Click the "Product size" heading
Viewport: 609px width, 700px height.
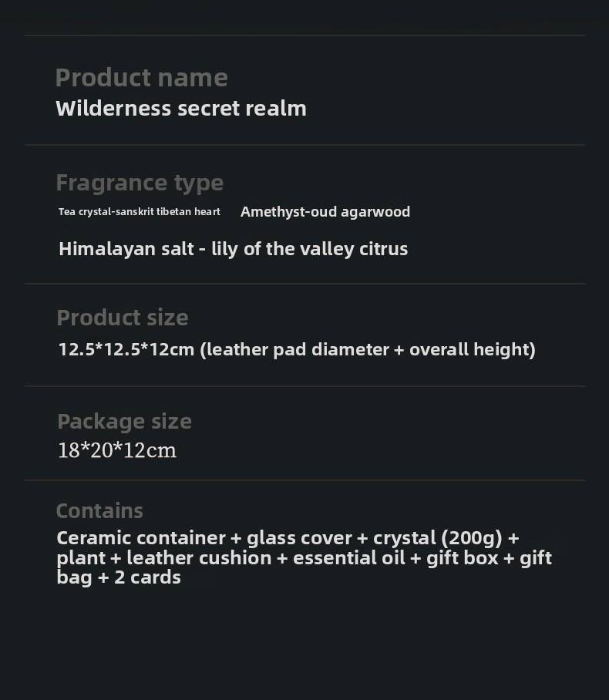pos(123,318)
